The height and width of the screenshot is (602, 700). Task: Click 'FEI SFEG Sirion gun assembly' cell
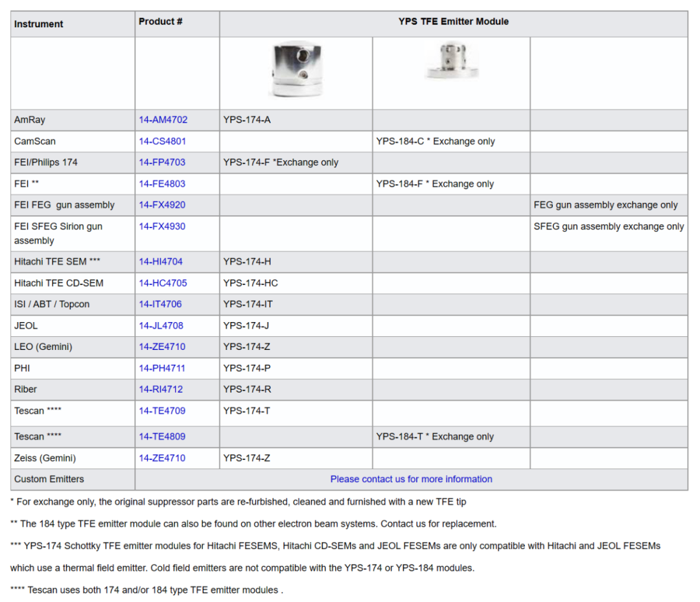(73, 233)
